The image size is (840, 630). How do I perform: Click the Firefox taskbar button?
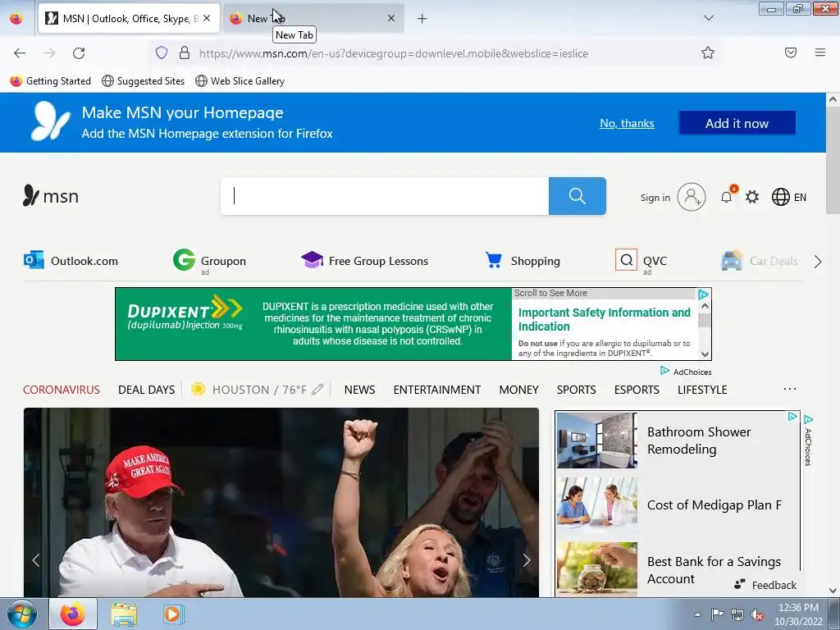(x=73, y=614)
